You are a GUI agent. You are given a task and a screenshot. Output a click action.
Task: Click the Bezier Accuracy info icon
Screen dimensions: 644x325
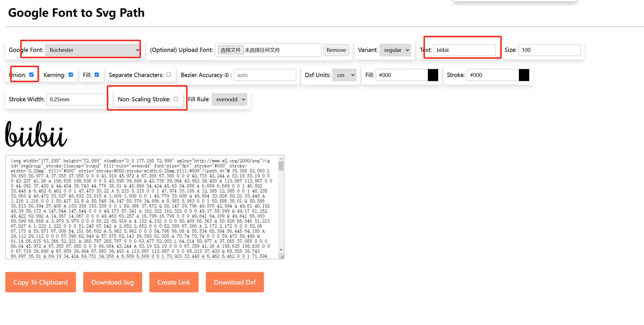point(227,75)
